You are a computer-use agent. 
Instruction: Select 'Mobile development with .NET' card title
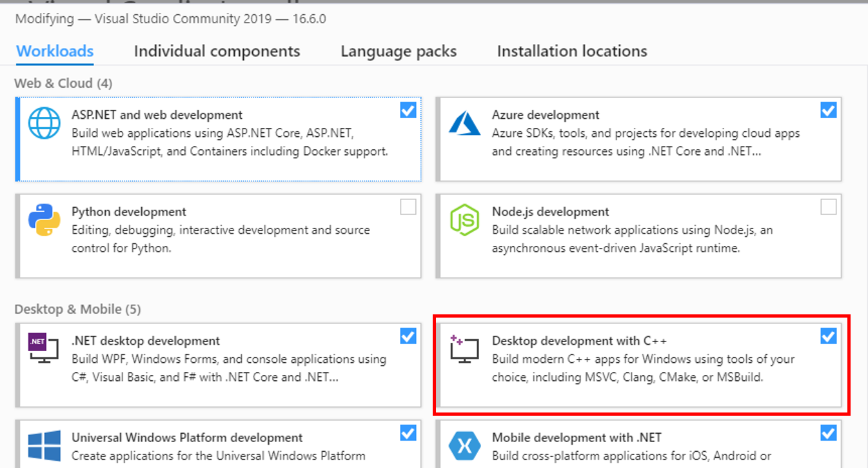click(x=577, y=438)
